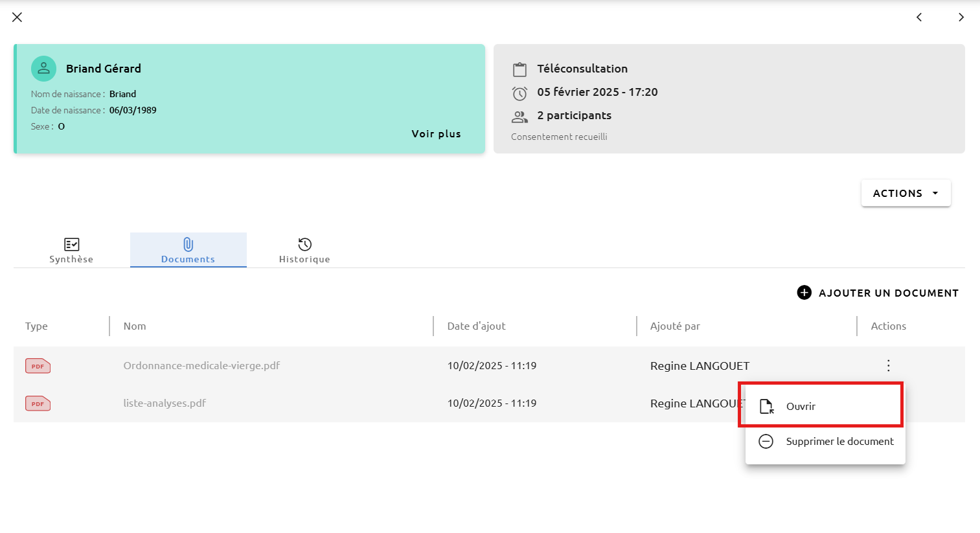Select the Documents tab
The image size is (980, 533).
click(x=188, y=250)
